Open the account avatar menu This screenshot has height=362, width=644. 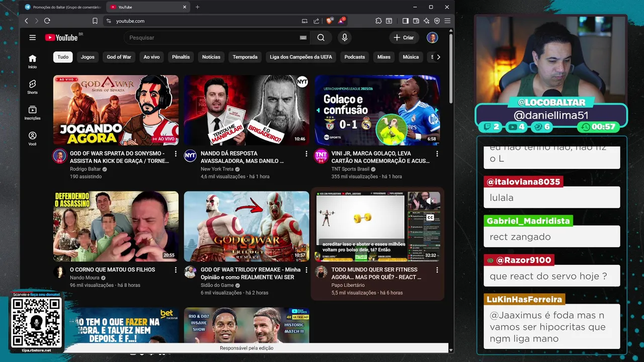(432, 38)
